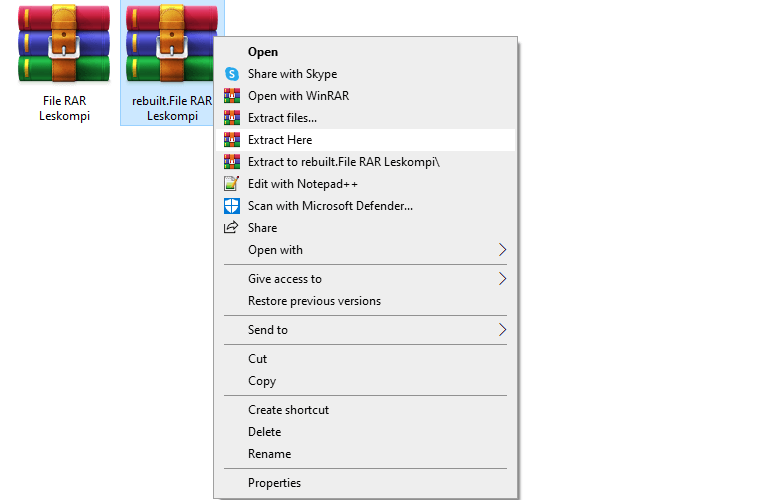
Task: Click WinRAR icon beside Extract files
Action: [232, 118]
